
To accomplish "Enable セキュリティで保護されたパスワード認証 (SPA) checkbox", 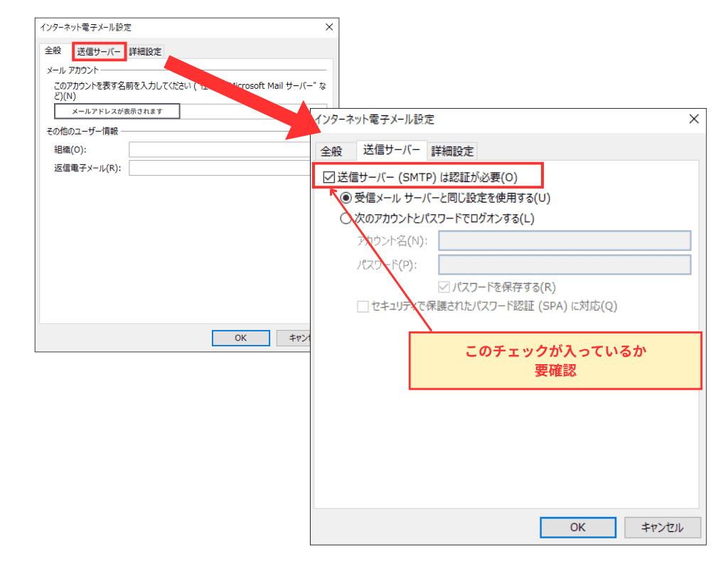I will click(363, 307).
